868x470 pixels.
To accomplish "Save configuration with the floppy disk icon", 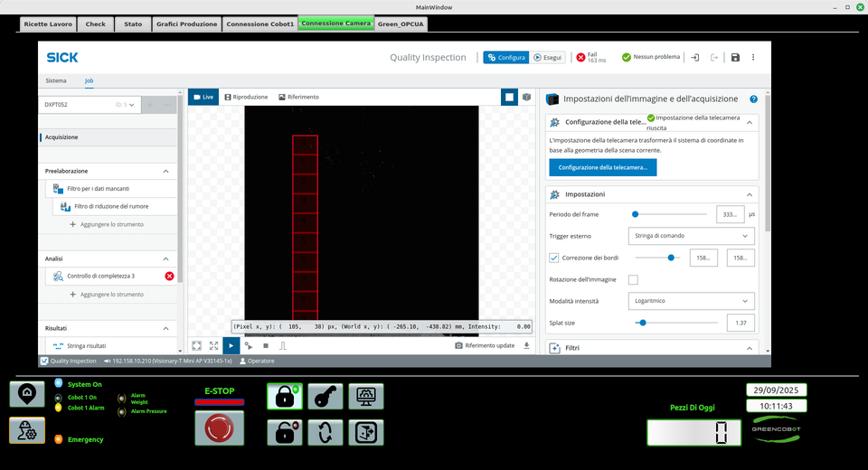I will [735, 58].
